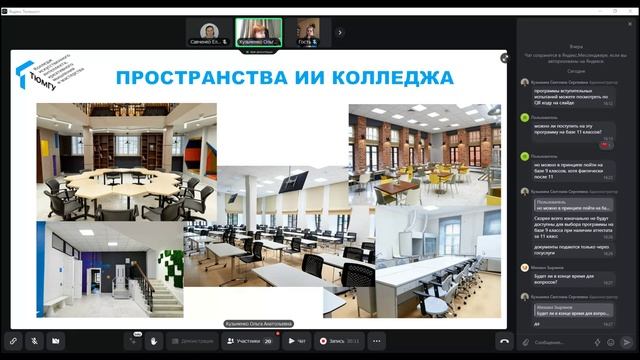Open the reactions sparkle button
The image size is (640, 360).
coord(133,341)
